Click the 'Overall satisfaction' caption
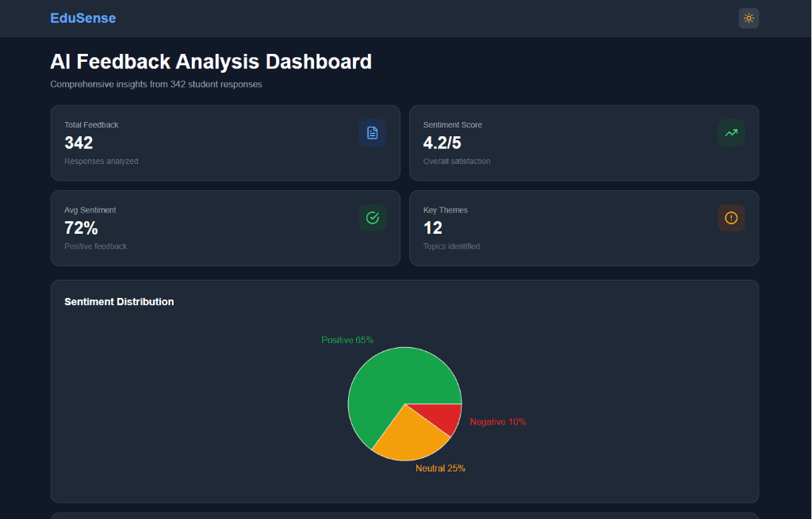The height and width of the screenshot is (519, 812). click(456, 162)
